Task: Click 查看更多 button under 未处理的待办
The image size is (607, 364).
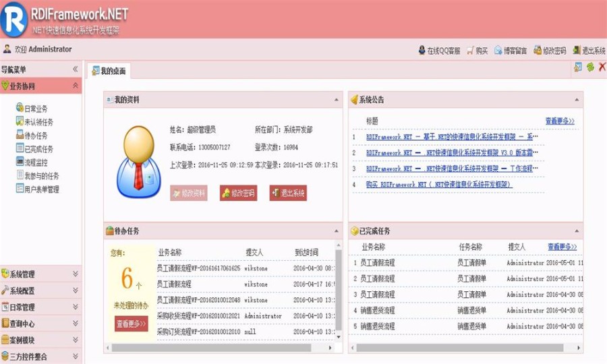Action: [x=132, y=324]
